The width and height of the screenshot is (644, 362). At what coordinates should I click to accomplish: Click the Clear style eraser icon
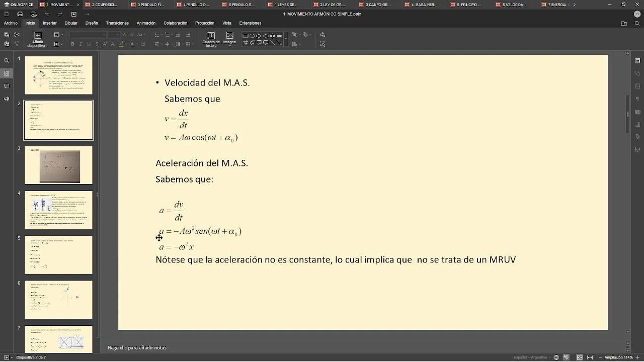click(143, 44)
